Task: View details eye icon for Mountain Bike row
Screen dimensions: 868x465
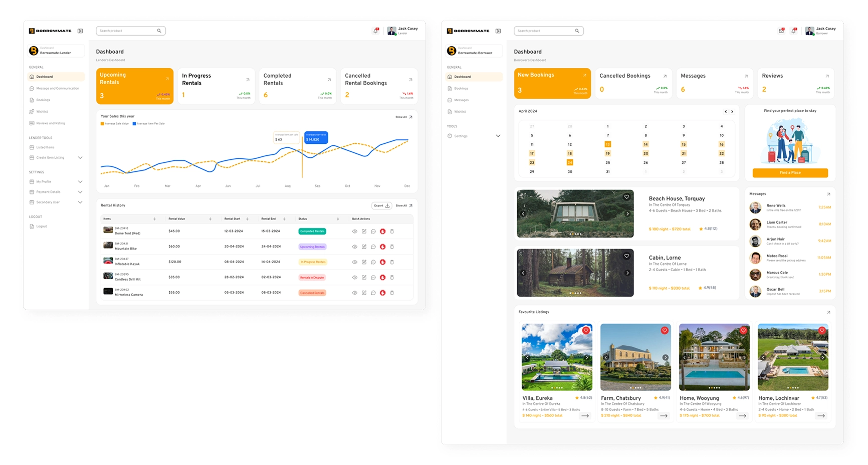Action: (354, 247)
